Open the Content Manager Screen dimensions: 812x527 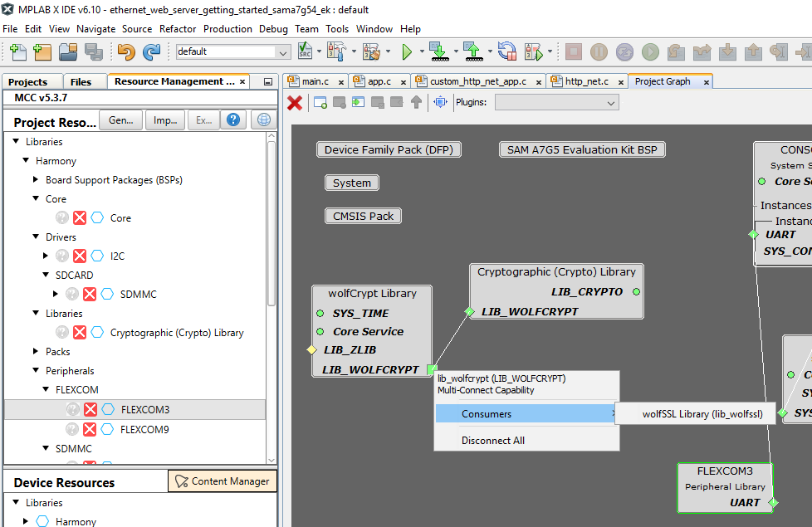pyautogui.click(x=223, y=481)
